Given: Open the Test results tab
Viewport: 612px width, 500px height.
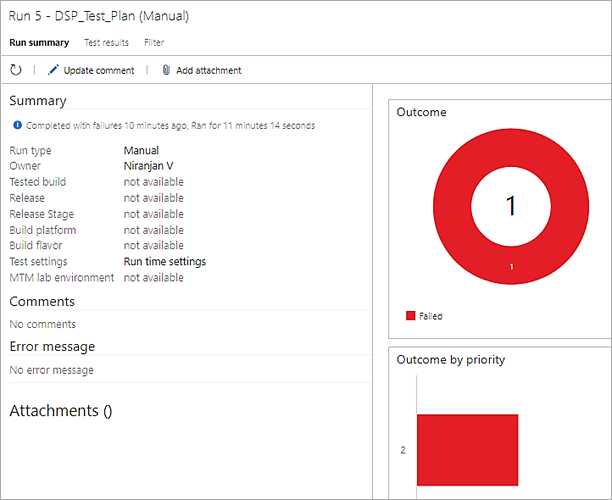Looking at the screenshot, I should click(106, 43).
